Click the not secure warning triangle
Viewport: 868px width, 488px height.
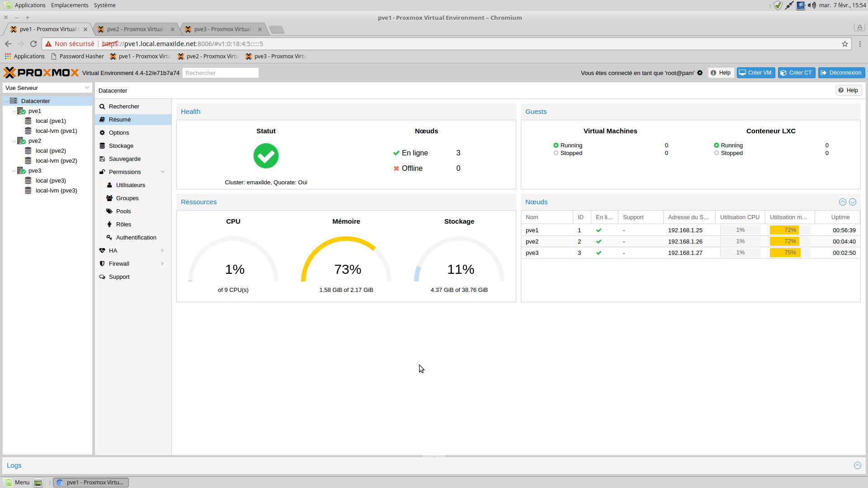(48, 44)
